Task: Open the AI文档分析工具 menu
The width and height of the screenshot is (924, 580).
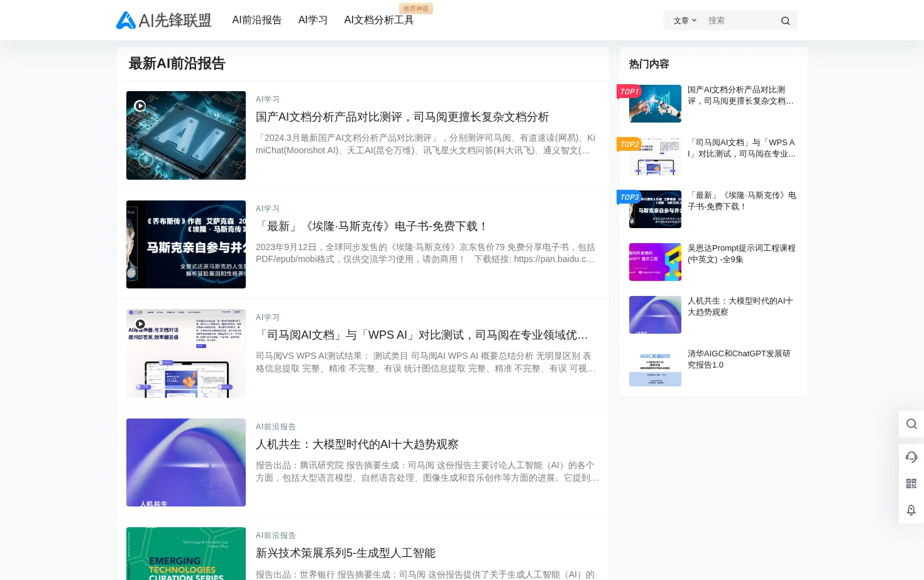Action: 379,20
